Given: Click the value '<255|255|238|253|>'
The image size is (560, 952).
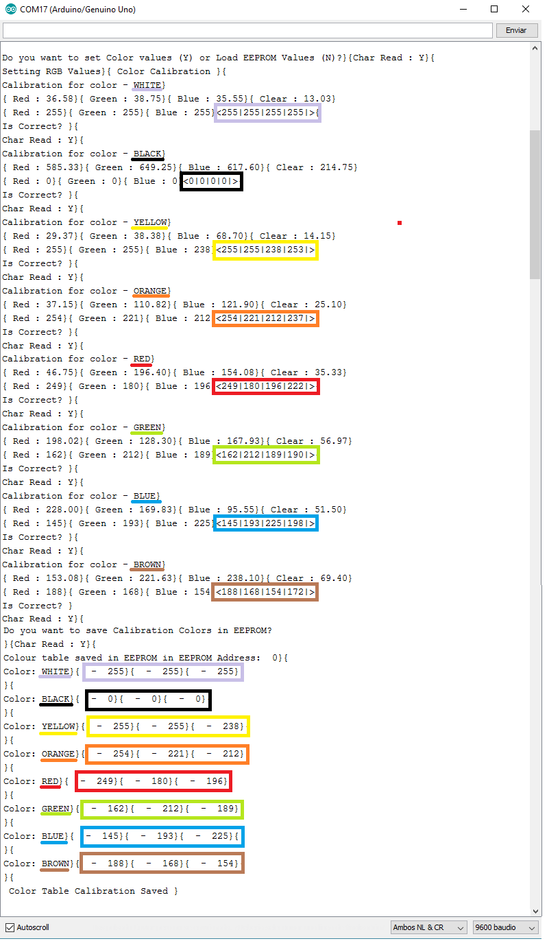Looking at the screenshot, I should click(265, 250).
